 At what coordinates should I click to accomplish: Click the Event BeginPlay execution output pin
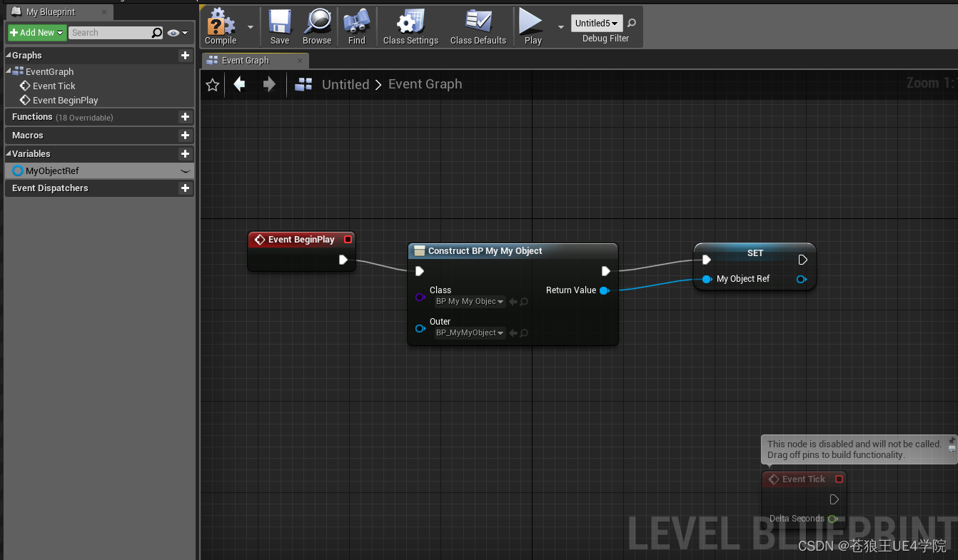tap(343, 260)
